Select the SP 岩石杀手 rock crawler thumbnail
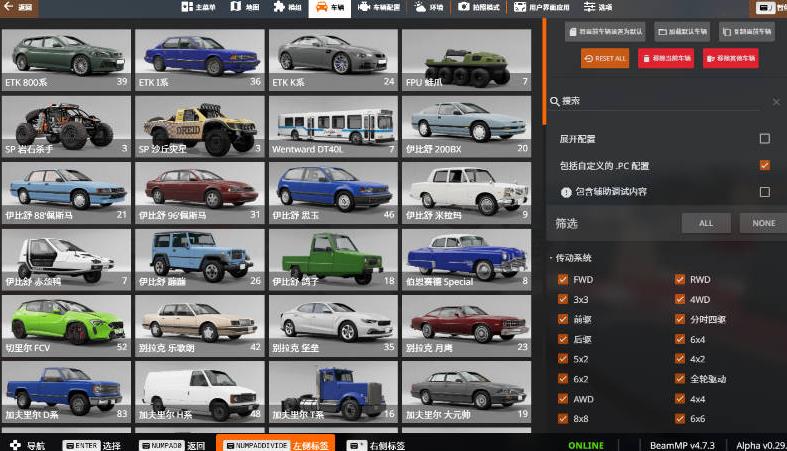 [66, 126]
